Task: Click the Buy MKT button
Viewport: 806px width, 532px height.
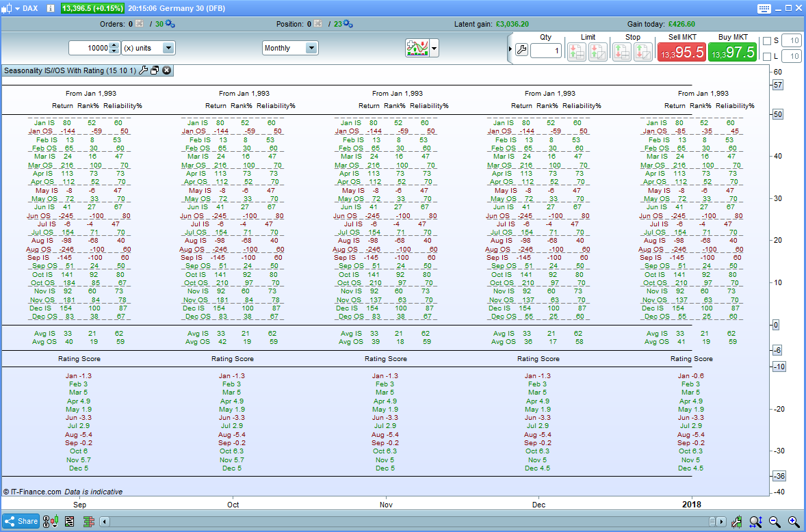Action: point(732,52)
